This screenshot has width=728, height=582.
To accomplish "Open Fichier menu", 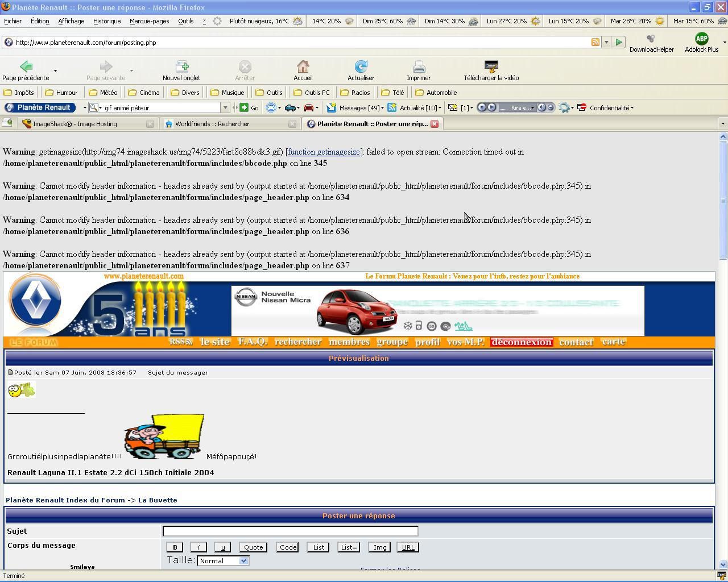I will pyautogui.click(x=13, y=21).
